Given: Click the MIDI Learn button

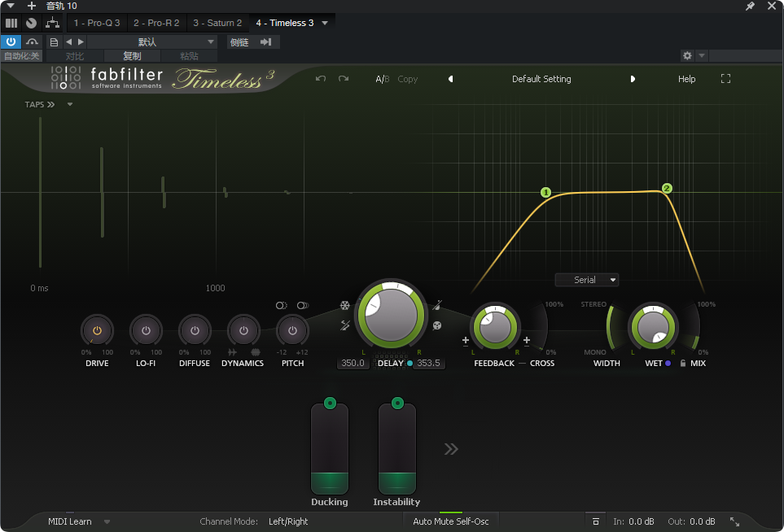Looking at the screenshot, I should [x=69, y=521].
